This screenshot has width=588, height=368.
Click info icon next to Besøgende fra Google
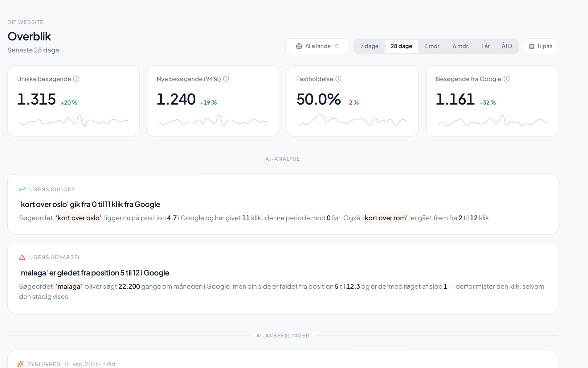tap(507, 79)
